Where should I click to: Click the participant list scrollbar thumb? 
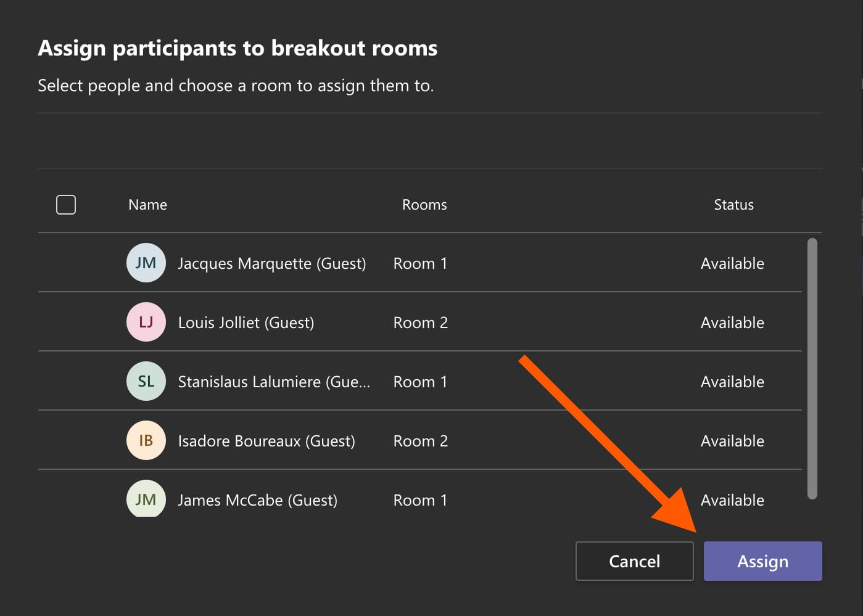813,364
